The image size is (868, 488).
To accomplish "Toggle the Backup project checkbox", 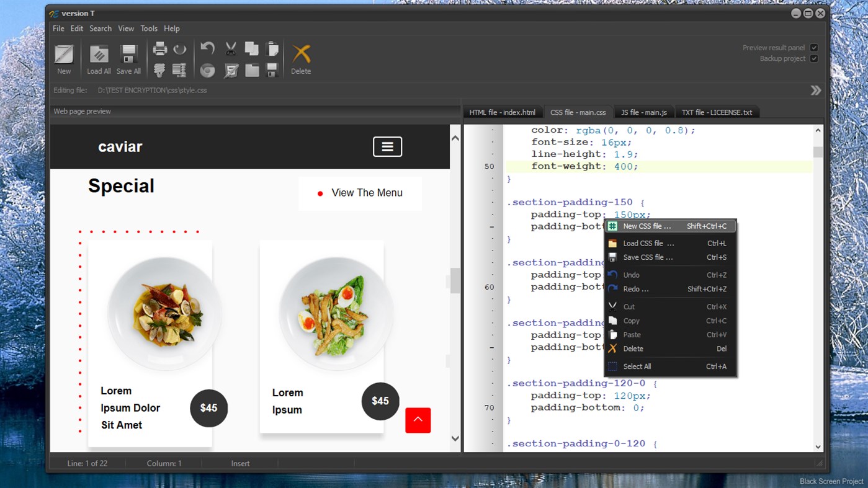I will point(814,59).
